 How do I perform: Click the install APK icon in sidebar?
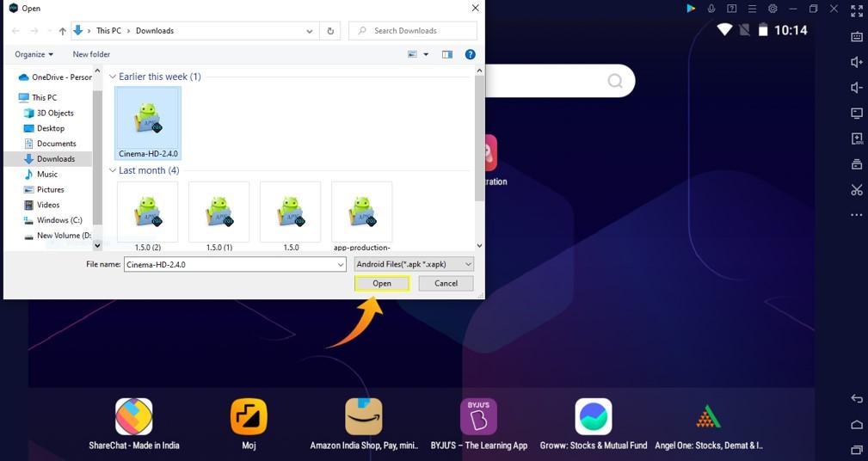click(856, 138)
